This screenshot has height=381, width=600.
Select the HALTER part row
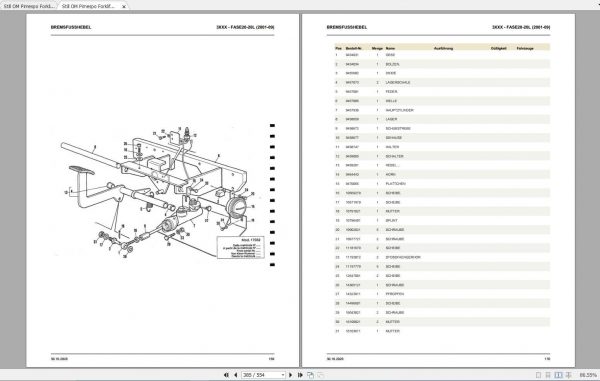[442, 147]
